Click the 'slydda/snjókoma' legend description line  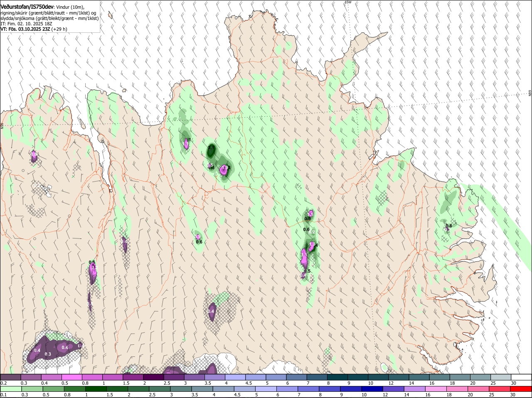tap(49, 18)
